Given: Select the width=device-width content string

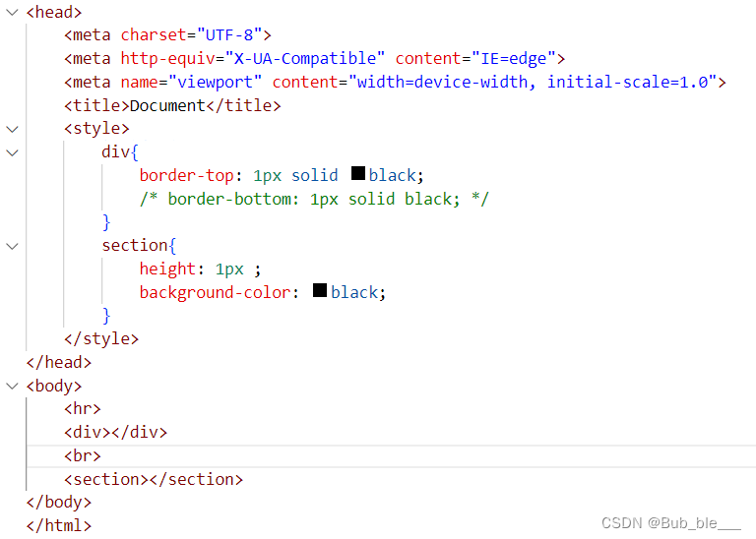Looking at the screenshot, I should pyautogui.click(x=533, y=82).
